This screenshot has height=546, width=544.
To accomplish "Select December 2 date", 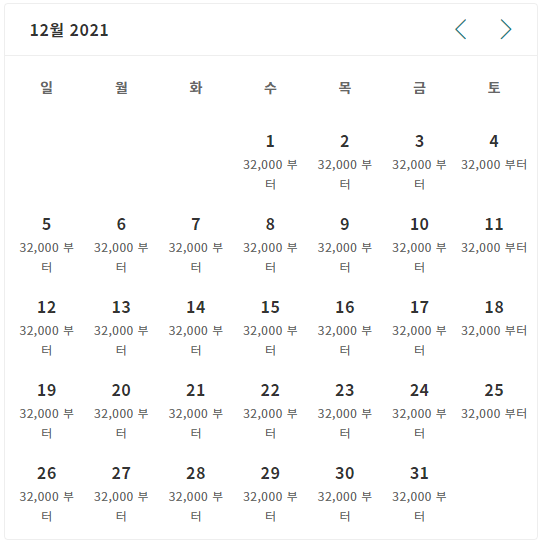I will coord(345,161).
